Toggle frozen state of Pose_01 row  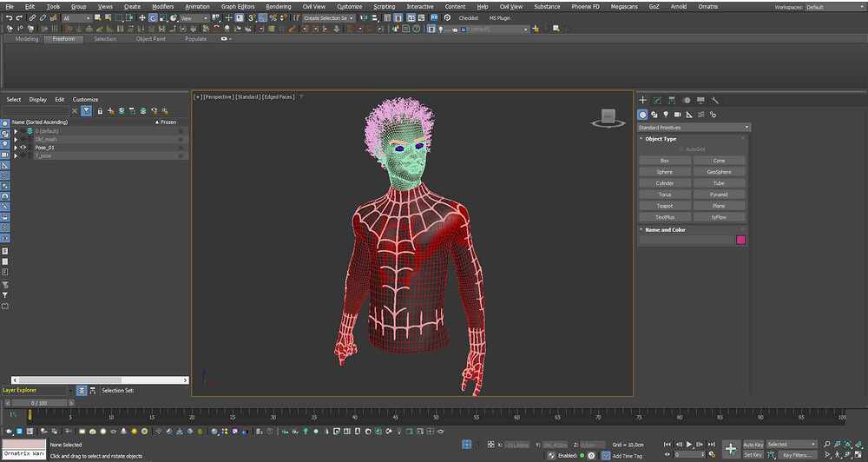click(181, 148)
